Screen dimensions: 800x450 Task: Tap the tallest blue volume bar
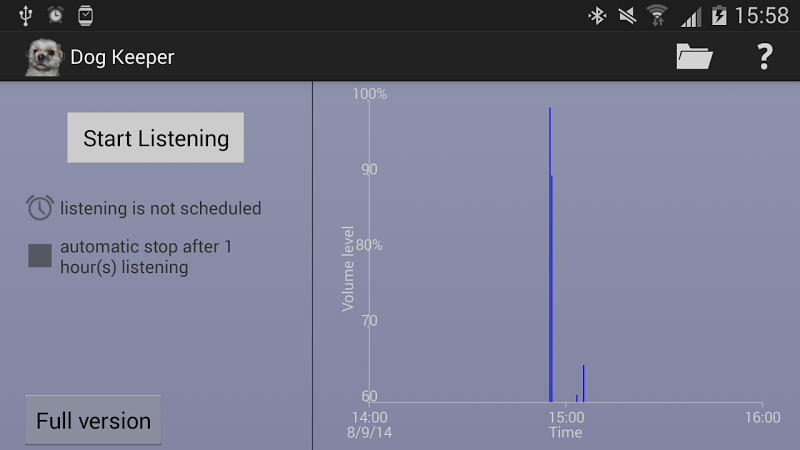click(550, 250)
